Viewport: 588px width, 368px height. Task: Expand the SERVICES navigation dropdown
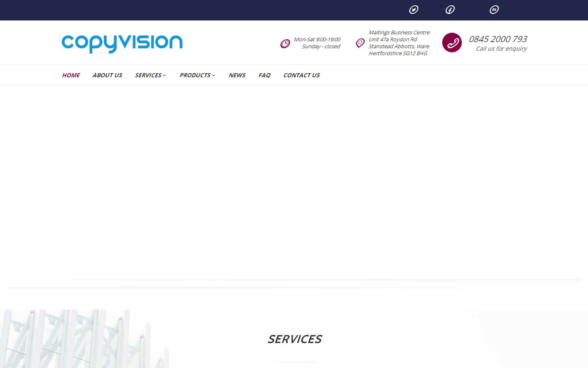(x=150, y=75)
